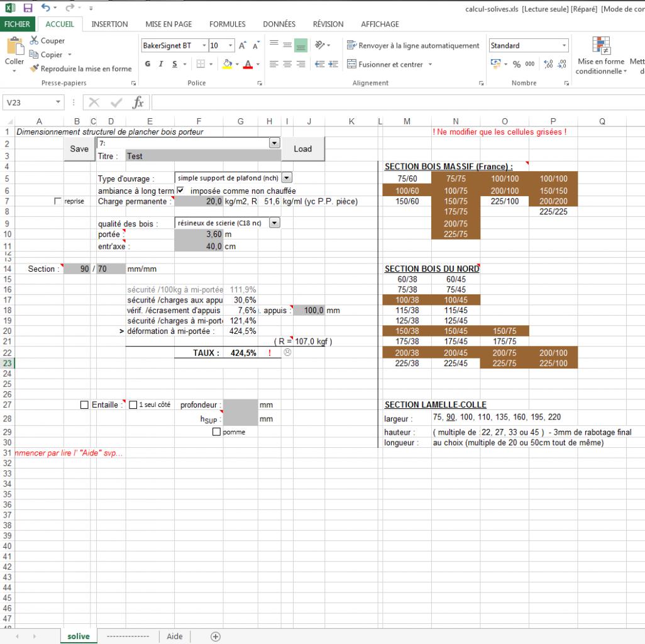The height and width of the screenshot is (644, 645).
Task: Open Fusionner et centrer dropdown arrow
Action: tap(430, 64)
